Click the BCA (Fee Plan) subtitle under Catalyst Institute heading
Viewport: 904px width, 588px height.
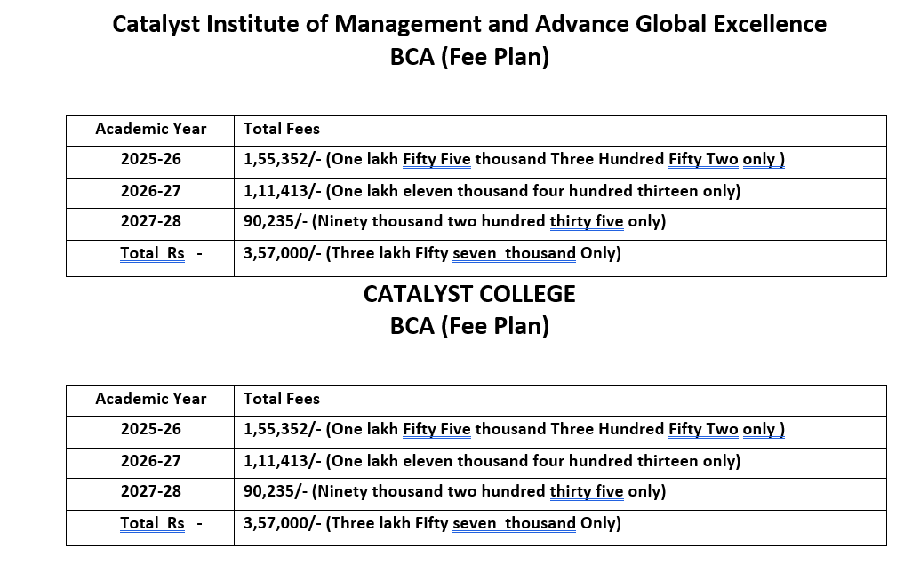(x=469, y=57)
